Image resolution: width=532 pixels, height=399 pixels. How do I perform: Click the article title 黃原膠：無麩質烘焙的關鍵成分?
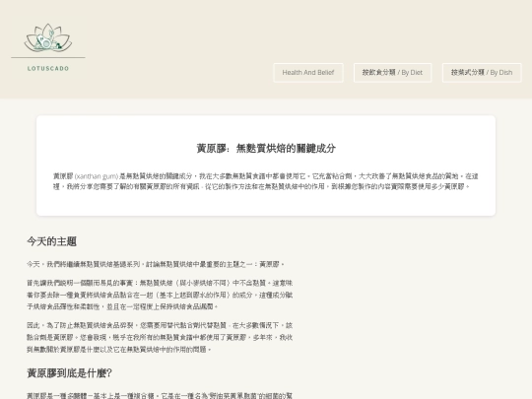pyautogui.click(x=266, y=148)
